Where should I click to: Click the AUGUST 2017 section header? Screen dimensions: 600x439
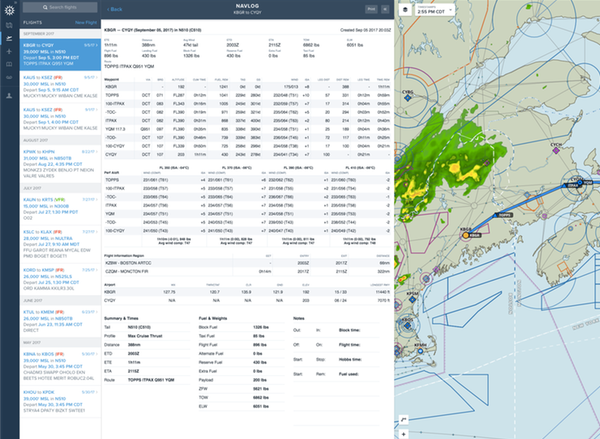click(60, 140)
